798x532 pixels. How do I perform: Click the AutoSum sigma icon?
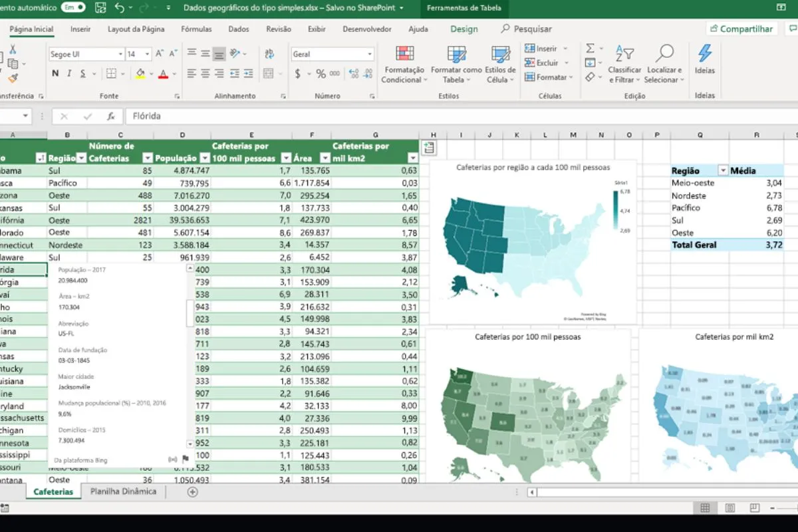(x=589, y=49)
